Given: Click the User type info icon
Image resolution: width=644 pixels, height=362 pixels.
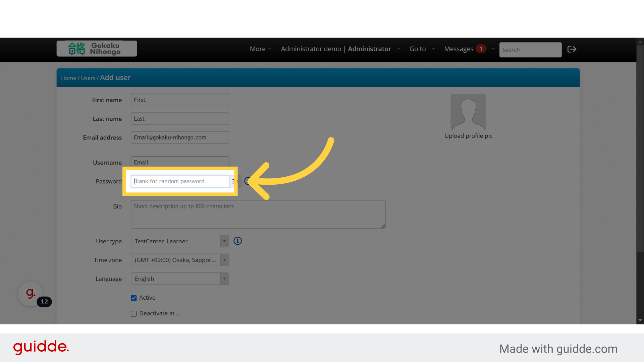Looking at the screenshot, I should point(237,241).
